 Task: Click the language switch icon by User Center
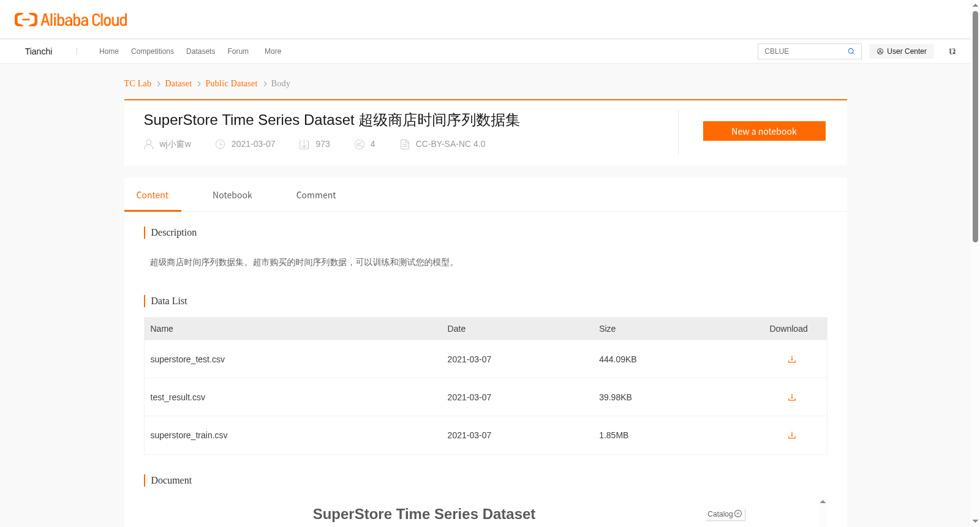pos(952,51)
